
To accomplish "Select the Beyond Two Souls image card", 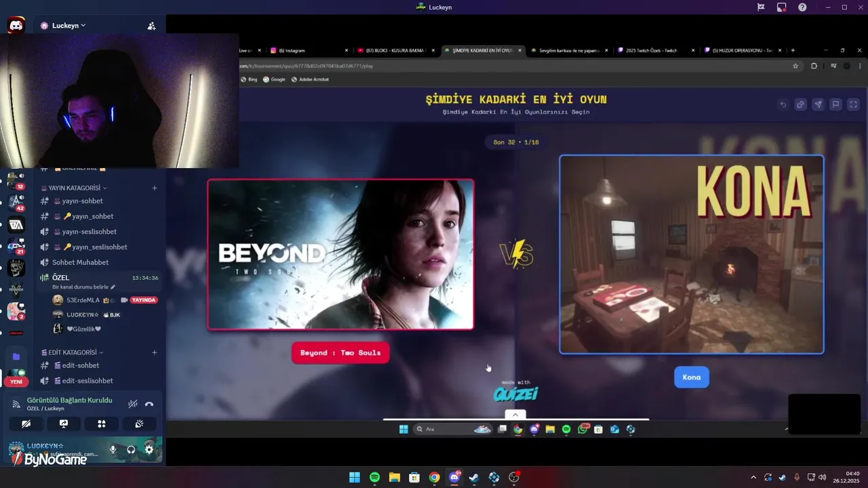I will (340, 254).
